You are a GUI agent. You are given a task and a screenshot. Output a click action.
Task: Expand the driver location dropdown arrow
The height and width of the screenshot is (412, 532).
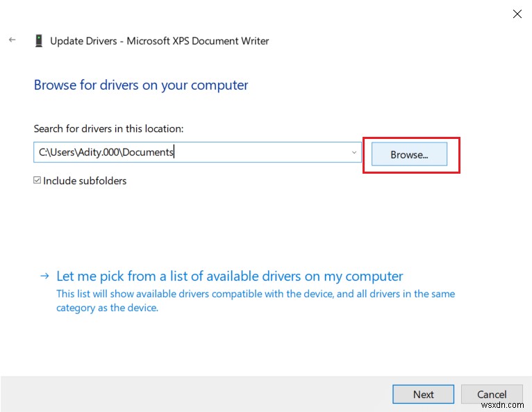pyautogui.click(x=354, y=152)
